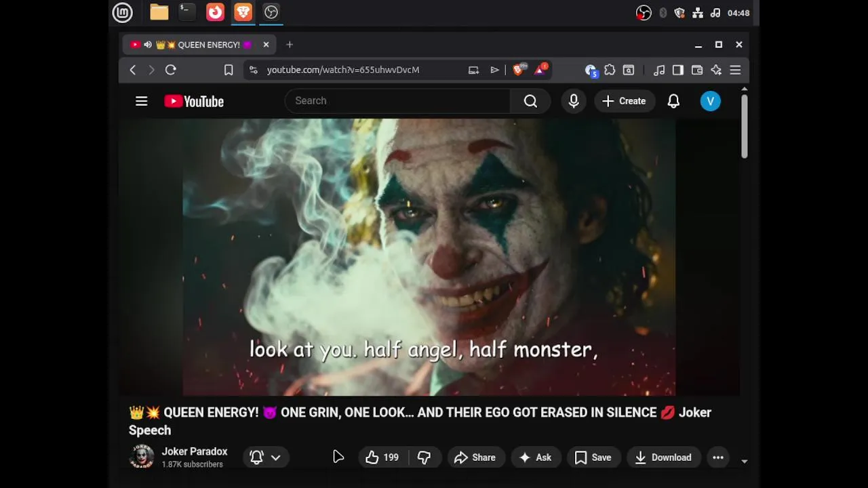Viewport: 868px width, 488px height.
Task: Go forward in the browser
Action: (152, 70)
